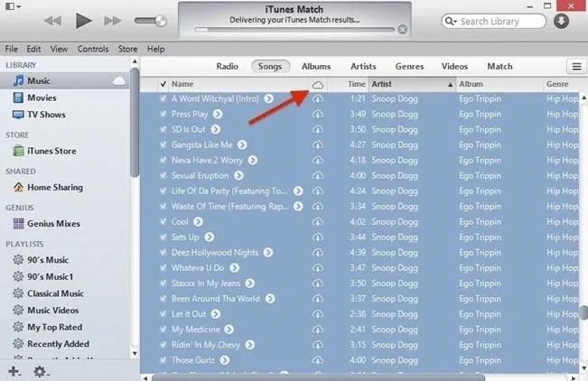Switch to the Videos tab
Screen dimensions: 588x381
click(x=454, y=67)
